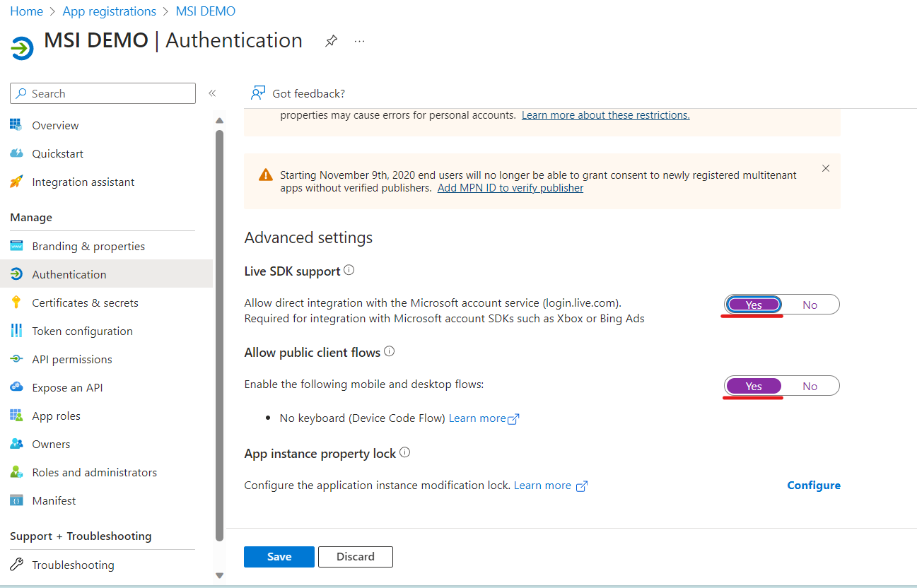Click the Roles and administrators icon

pos(16,472)
